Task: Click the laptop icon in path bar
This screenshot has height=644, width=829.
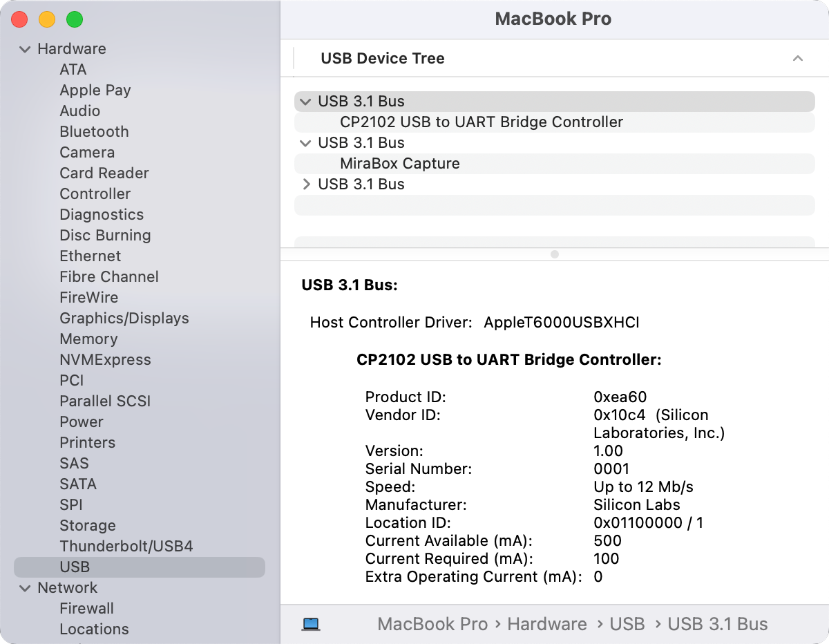Action: click(x=311, y=624)
